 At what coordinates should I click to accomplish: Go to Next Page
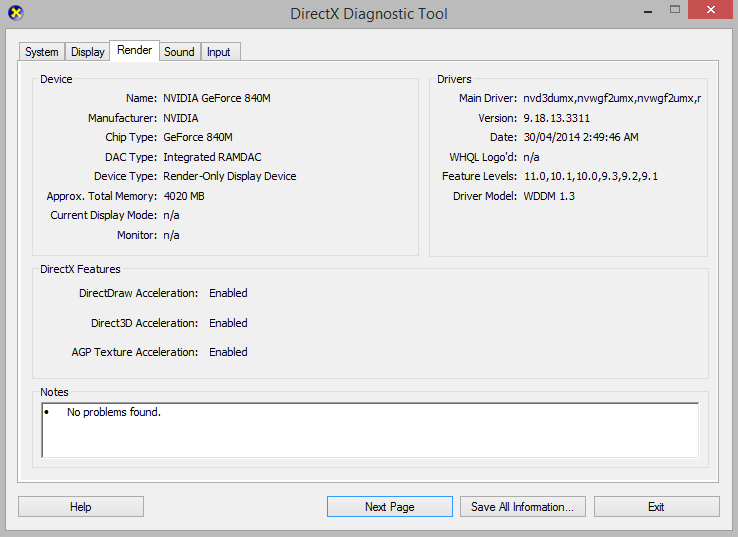(x=390, y=507)
